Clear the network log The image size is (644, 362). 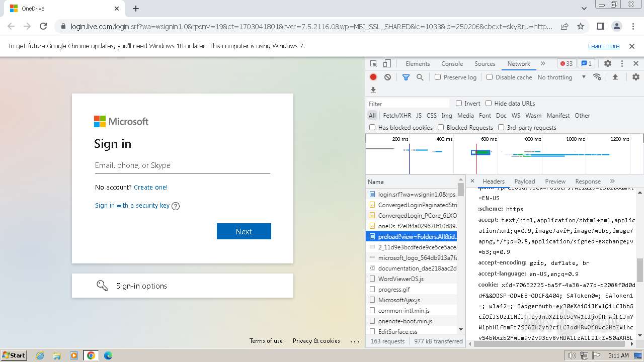point(387,77)
